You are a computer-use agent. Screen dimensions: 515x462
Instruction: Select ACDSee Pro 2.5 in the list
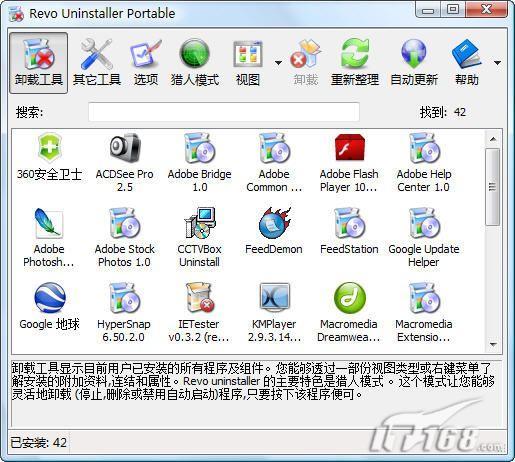tap(124, 163)
